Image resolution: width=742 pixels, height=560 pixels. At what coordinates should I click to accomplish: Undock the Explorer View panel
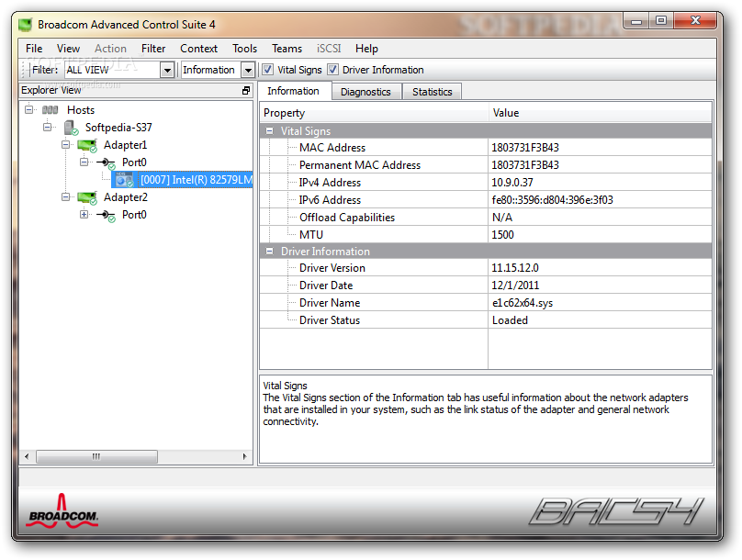246,90
